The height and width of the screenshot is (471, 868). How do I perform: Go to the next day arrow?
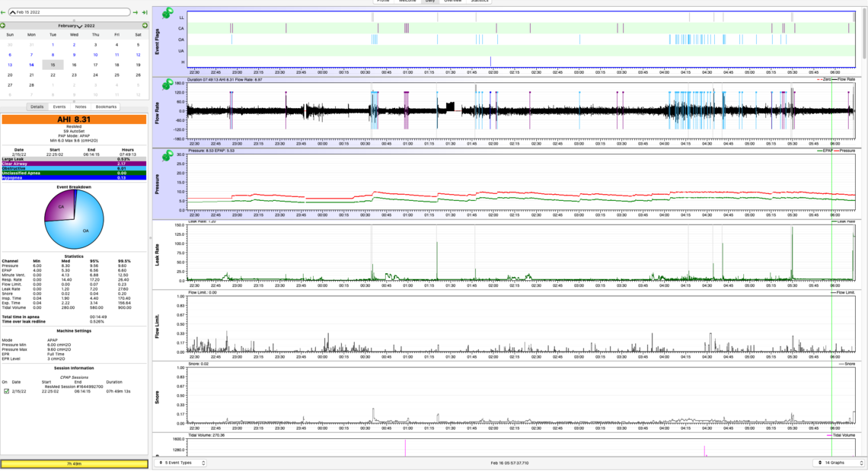click(136, 12)
